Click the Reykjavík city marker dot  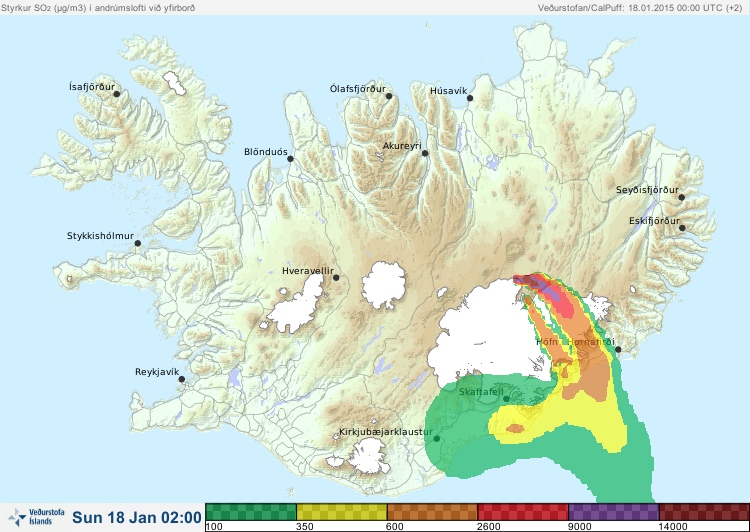pyautogui.click(x=182, y=379)
